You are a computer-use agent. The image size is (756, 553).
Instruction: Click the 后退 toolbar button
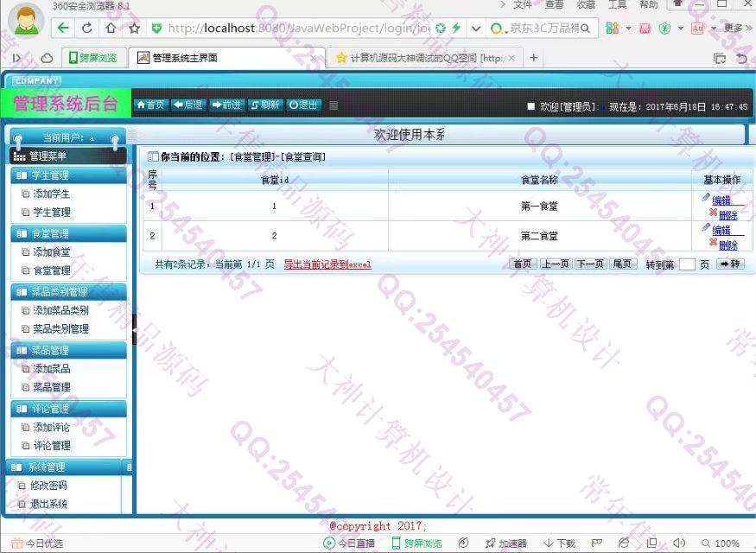(x=188, y=105)
